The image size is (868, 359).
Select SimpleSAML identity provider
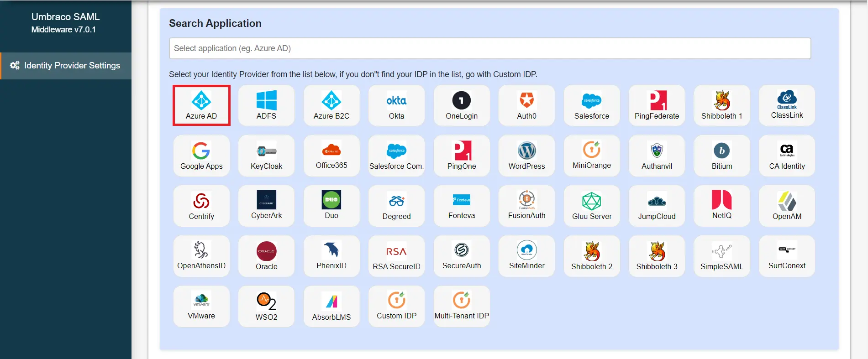722,256
